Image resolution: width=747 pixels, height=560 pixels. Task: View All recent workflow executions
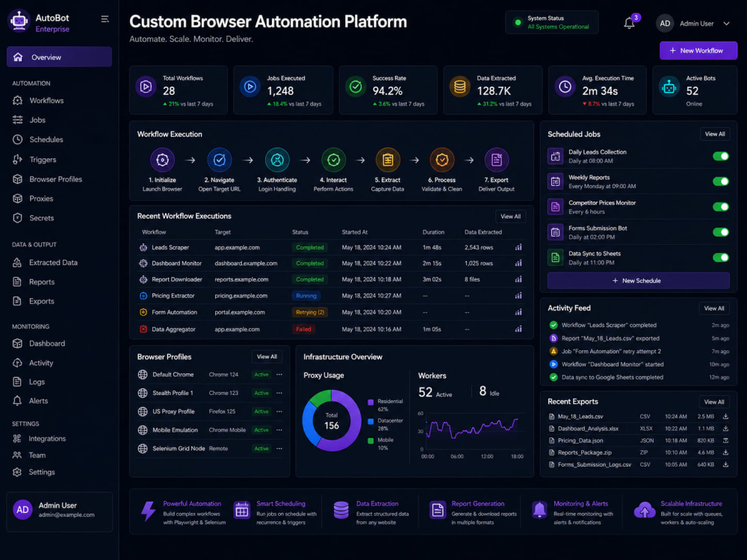(510, 217)
